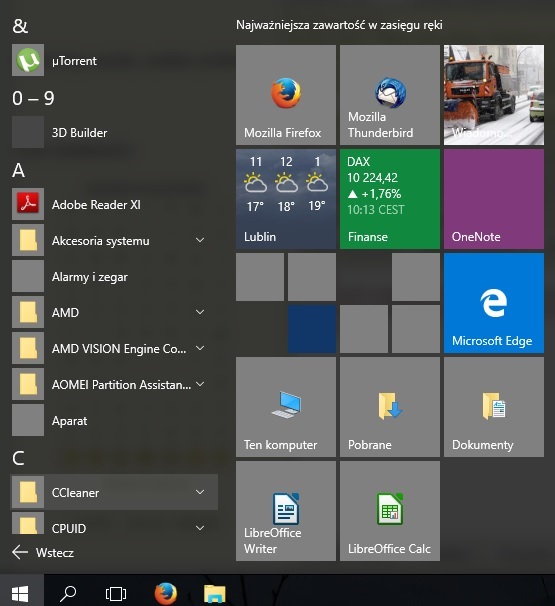Click the 'µTorrent' label text
Viewport: 555px width, 606px height.
tap(74, 61)
